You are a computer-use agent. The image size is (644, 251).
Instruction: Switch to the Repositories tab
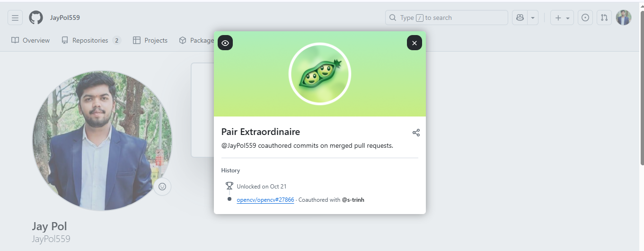tap(91, 40)
